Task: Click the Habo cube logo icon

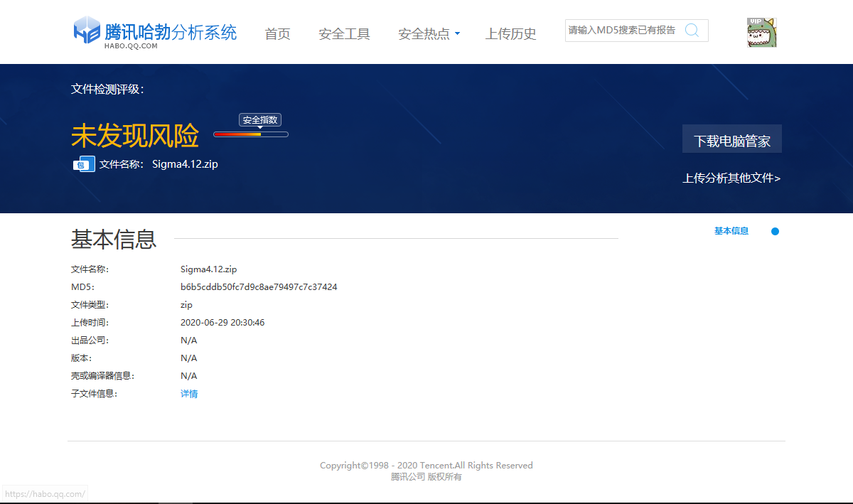Action: pos(87,31)
